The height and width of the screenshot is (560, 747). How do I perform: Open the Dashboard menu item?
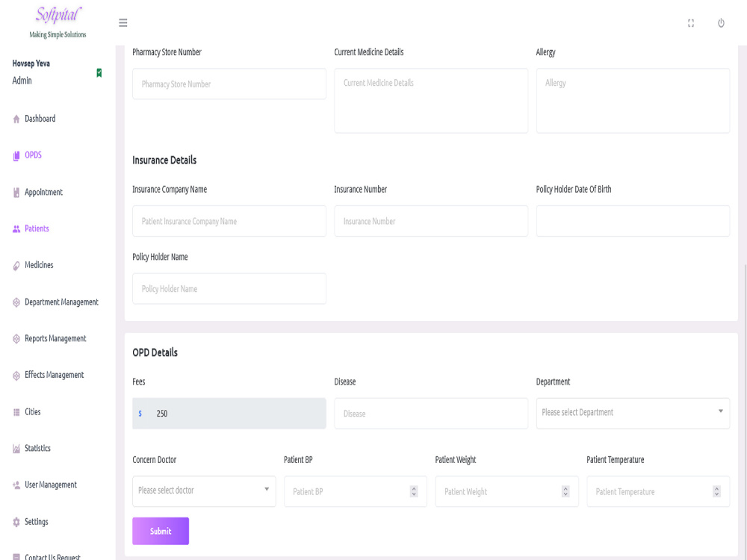pyautogui.click(x=40, y=119)
